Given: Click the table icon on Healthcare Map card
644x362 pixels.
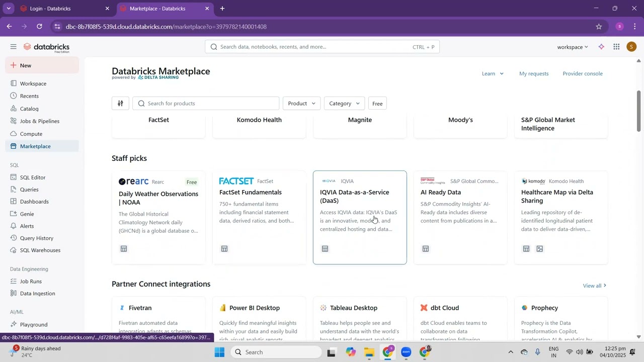Looking at the screenshot, I should (526, 248).
